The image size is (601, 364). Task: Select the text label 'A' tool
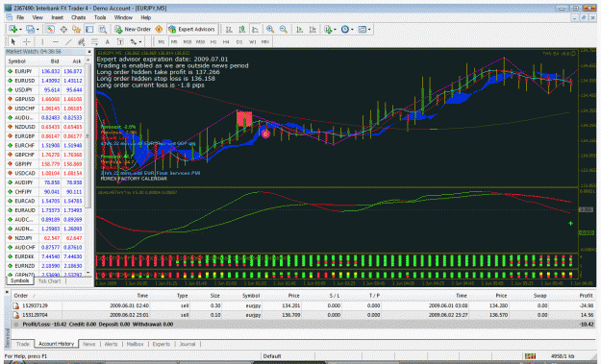click(108, 41)
